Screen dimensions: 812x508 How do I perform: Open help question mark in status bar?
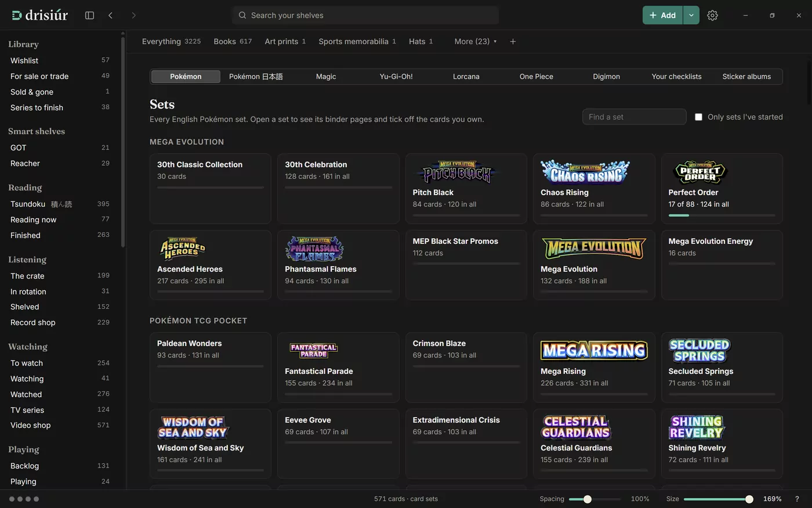point(797,499)
